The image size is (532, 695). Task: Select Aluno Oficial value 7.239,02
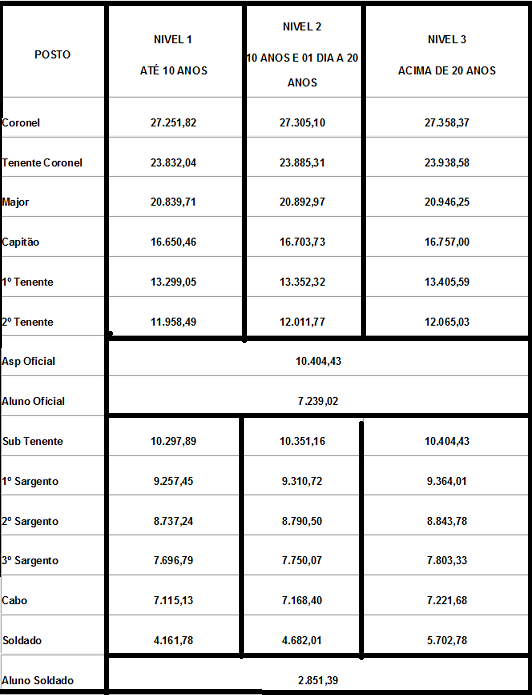pyautogui.click(x=318, y=401)
